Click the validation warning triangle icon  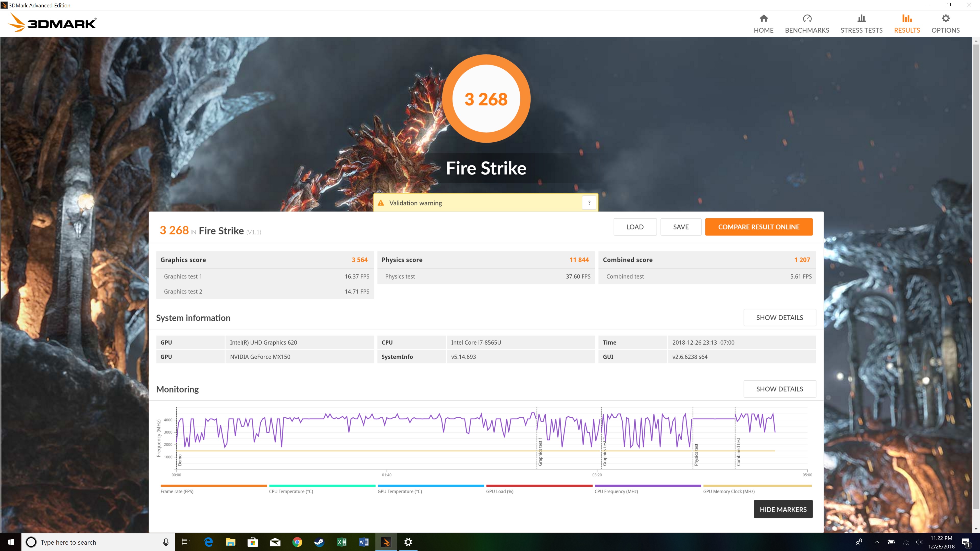[x=381, y=203]
